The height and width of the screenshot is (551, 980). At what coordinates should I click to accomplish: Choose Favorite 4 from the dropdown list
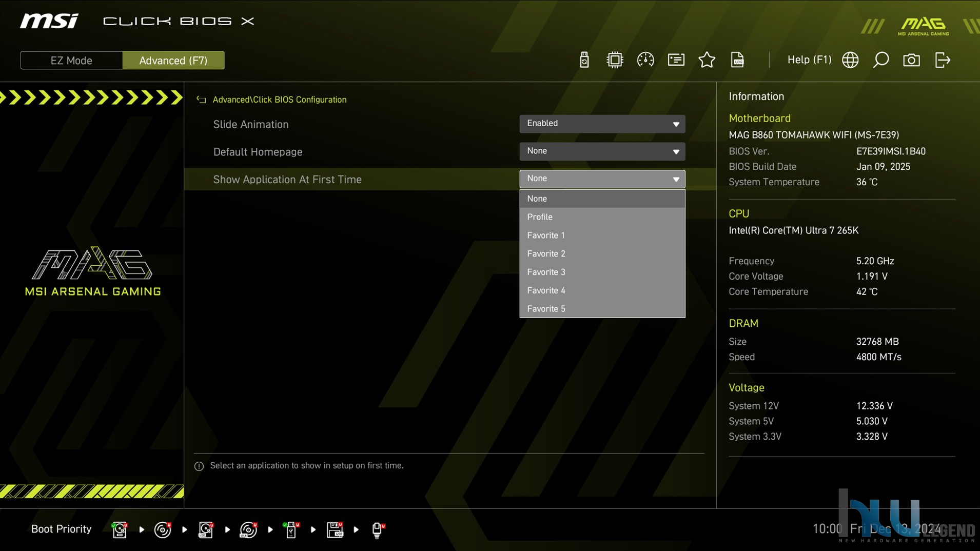point(602,290)
